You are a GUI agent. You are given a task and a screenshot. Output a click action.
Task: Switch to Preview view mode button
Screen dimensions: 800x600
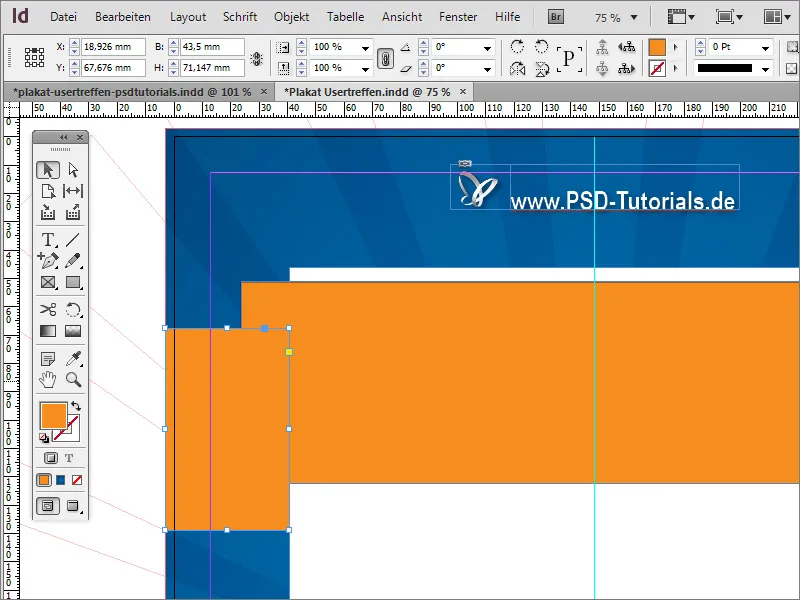tap(73, 506)
